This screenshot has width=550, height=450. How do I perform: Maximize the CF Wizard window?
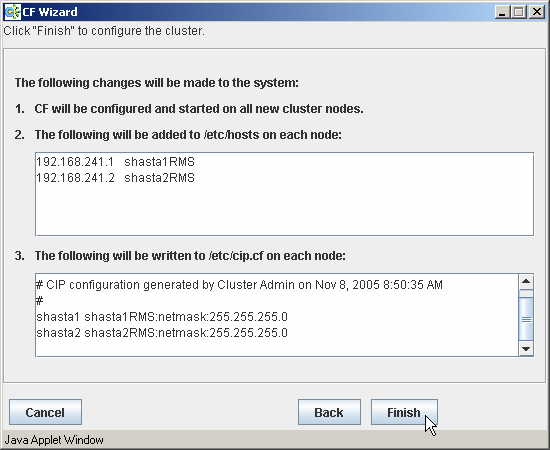pos(519,12)
